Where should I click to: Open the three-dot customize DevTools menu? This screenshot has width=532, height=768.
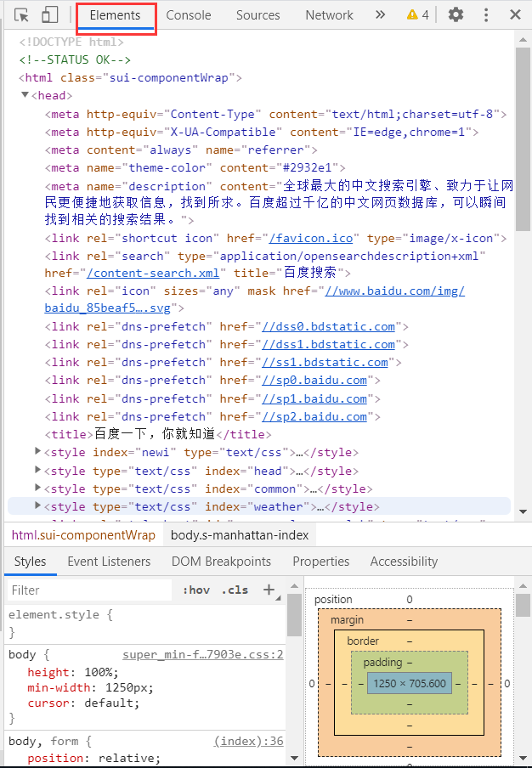coord(486,14)
